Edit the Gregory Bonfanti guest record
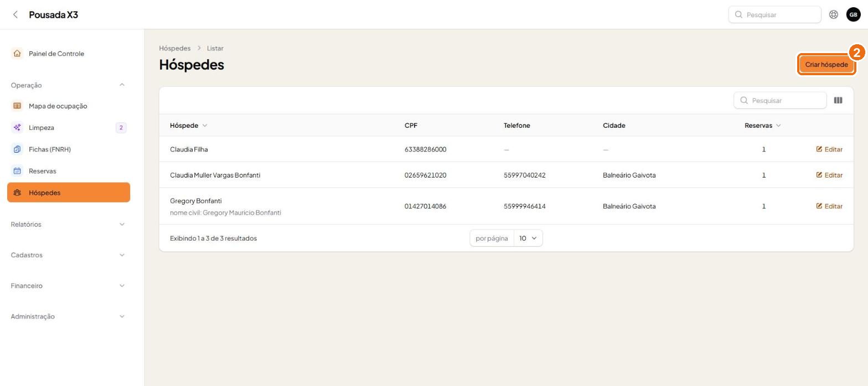The width and height of the screenshot is (868, 386). [x=829, y=206]
